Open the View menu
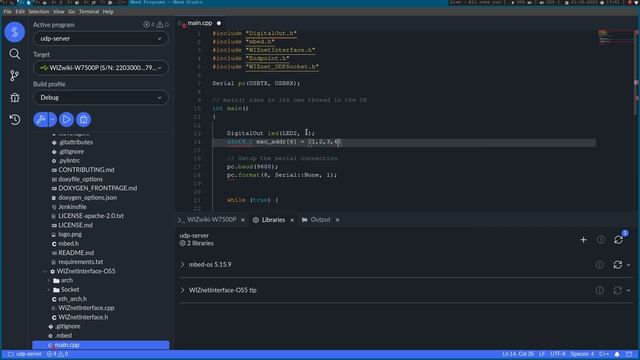The height and width of the screenshot is (360, 640). click(59, 12)
